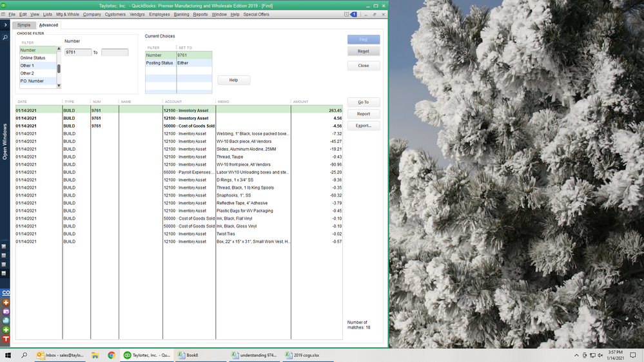Click the search magnifier in left sidebar
Screen dimensions: 644x362
pyautogui.click(x=5, y=38)
